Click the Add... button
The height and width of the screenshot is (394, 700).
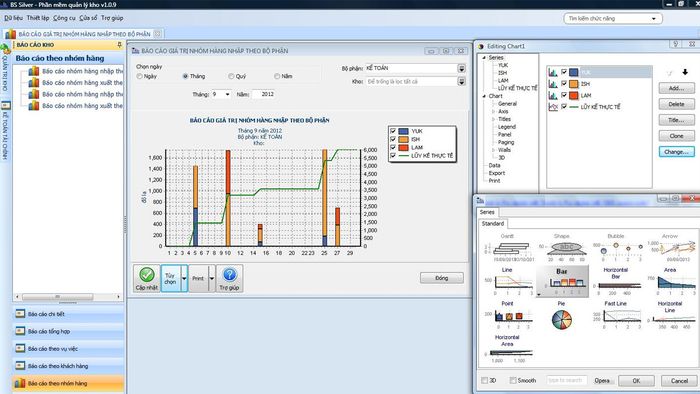tap(676, 88)
